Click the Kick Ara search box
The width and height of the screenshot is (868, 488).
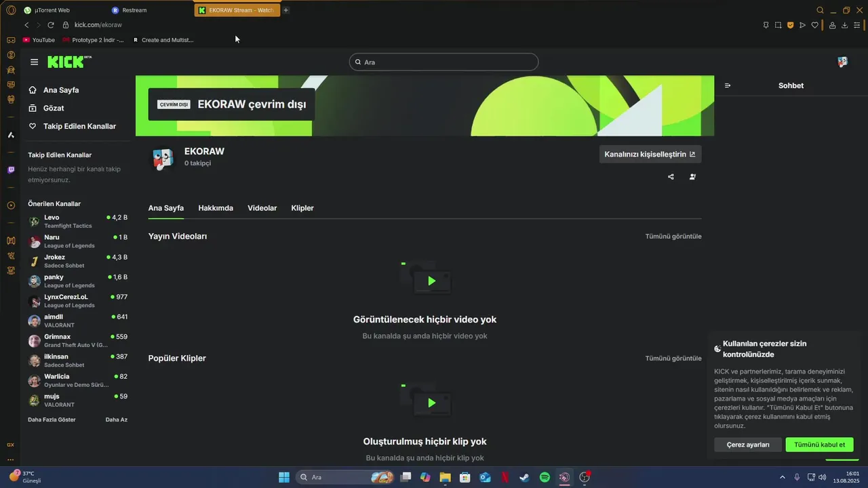tap(443, 62)
